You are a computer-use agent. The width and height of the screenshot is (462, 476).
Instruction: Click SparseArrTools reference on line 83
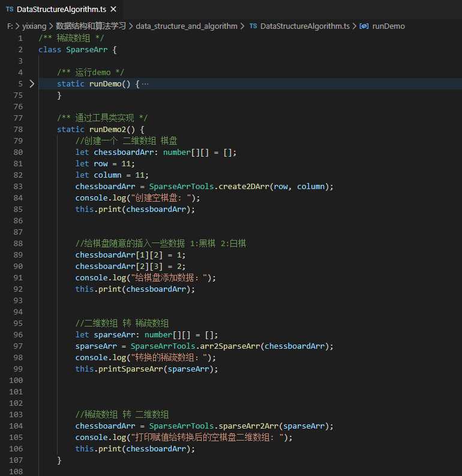[181, 187]
